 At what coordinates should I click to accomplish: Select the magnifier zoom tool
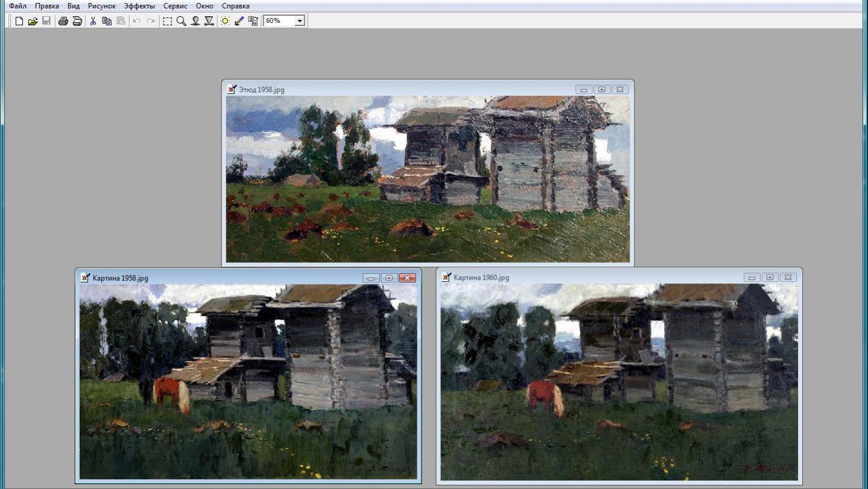(x=181, y=21)
